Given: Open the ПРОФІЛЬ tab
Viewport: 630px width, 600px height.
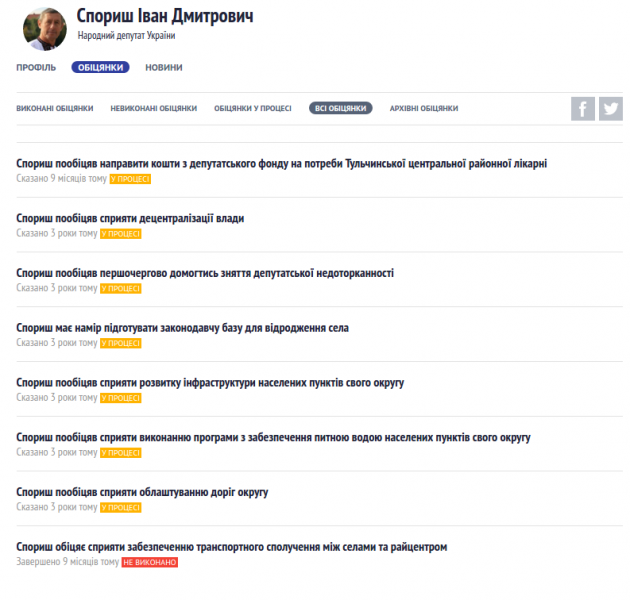Looking at the screenshot, I should (36, 68).
